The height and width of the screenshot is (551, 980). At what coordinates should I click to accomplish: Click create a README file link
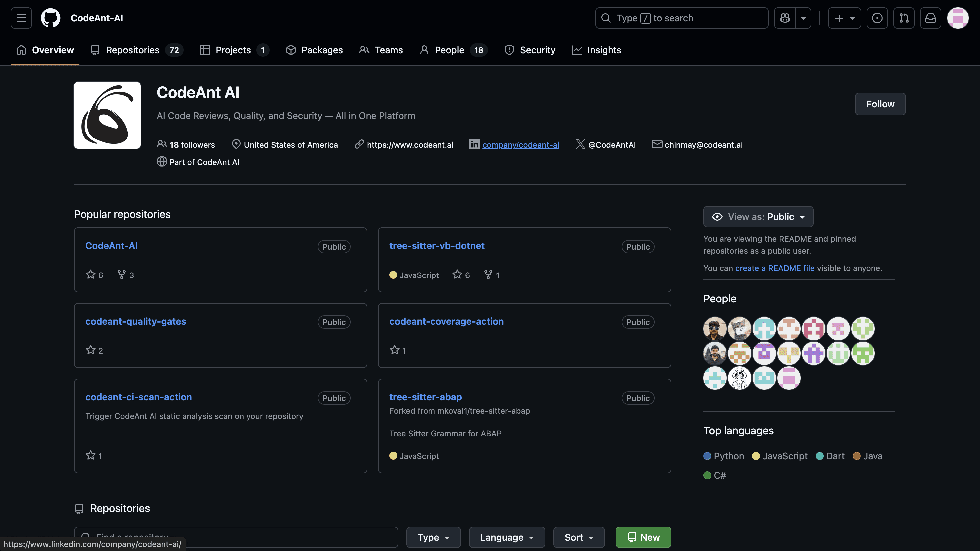[775, 268]
